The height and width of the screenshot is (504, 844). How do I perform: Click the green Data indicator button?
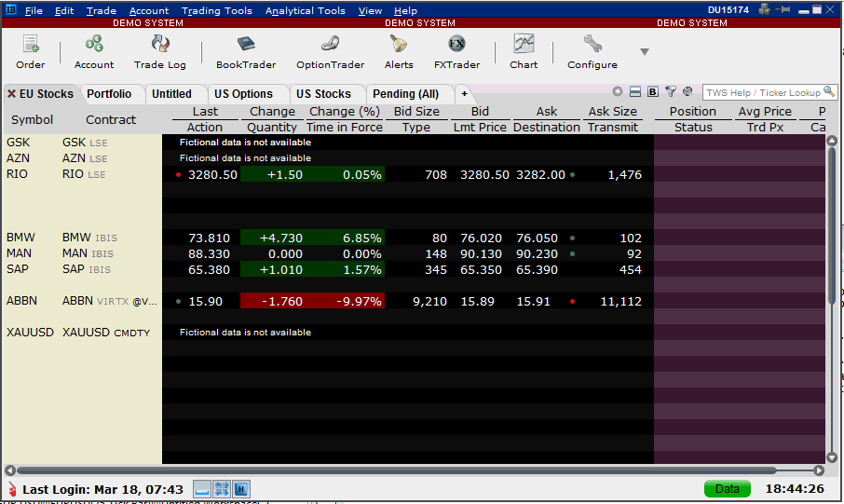click(x=728, y=489)
